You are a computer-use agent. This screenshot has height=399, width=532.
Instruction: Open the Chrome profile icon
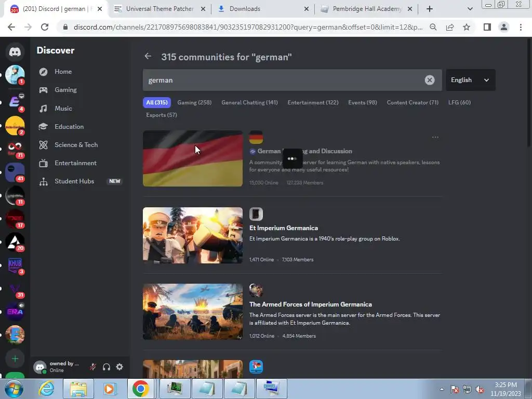tap(504, 27)
